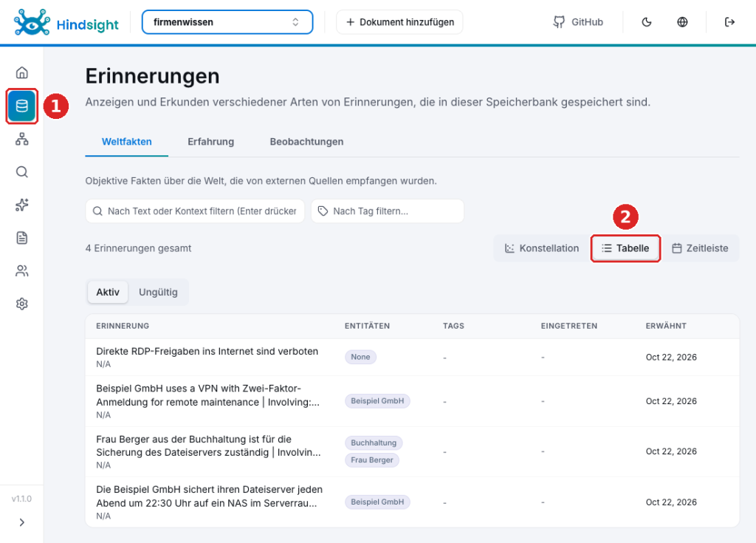Viewport: 756px width, 543px height.
Task: Open the hierarchy network icon in sidebar
Action: tap(21, 139)
